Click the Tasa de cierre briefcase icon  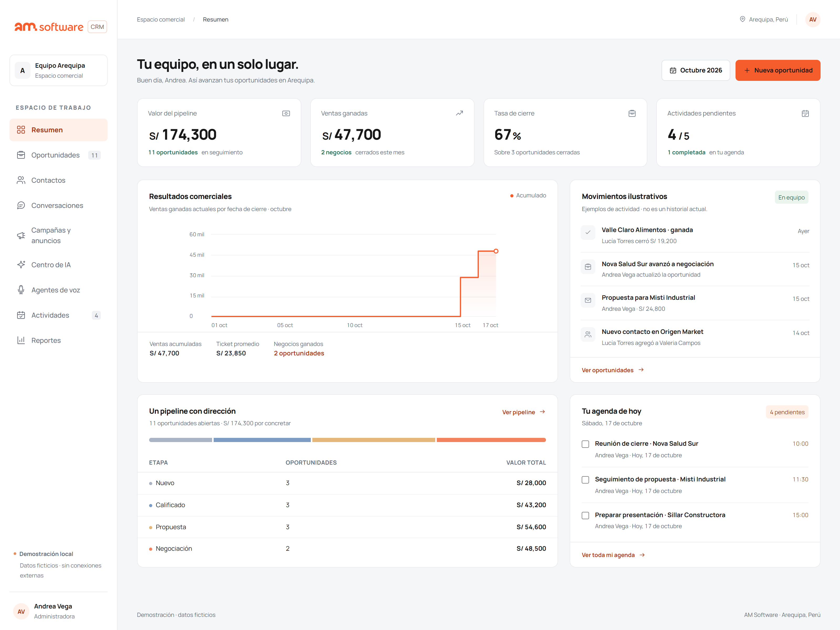632,113
